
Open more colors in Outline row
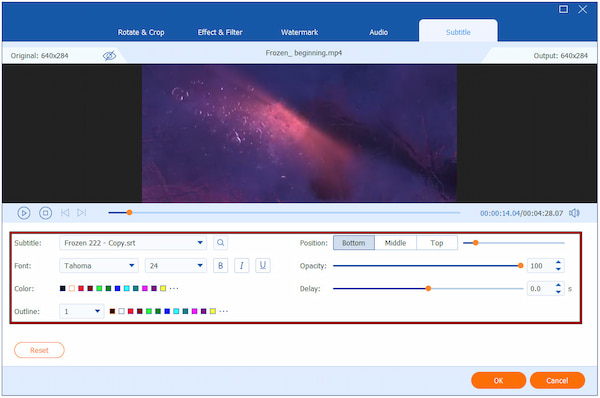coord(224,312)
